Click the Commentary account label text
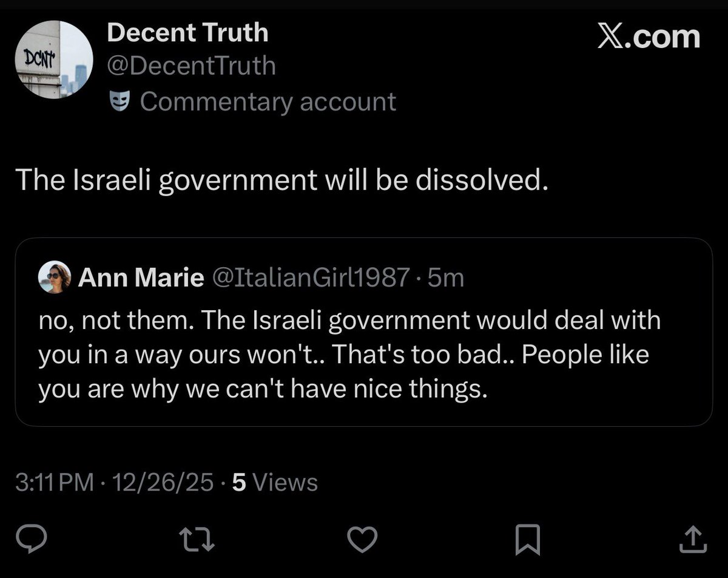This screenshot has height=578, width=728. [x=268, y=102]
